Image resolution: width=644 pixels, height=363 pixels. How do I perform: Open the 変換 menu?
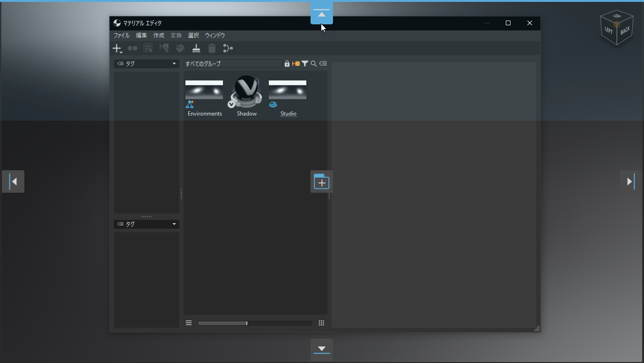point(176,36)
